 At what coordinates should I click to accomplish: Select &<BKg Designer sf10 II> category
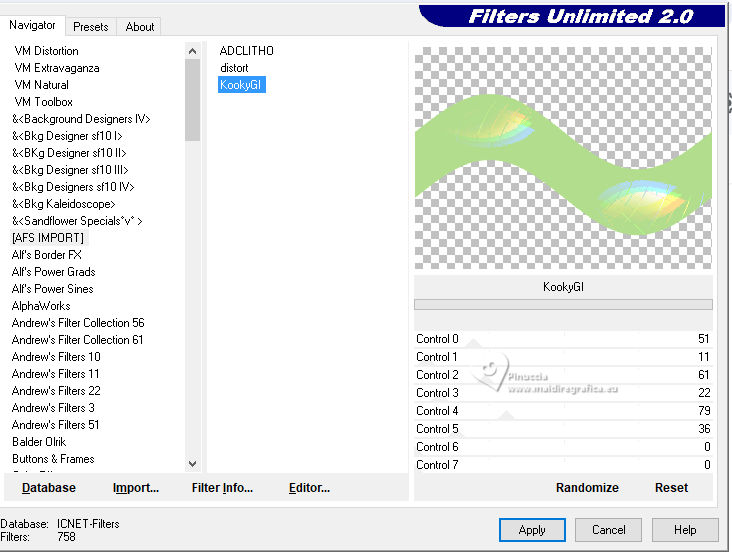pyautogui.click(x=69, y=153)
